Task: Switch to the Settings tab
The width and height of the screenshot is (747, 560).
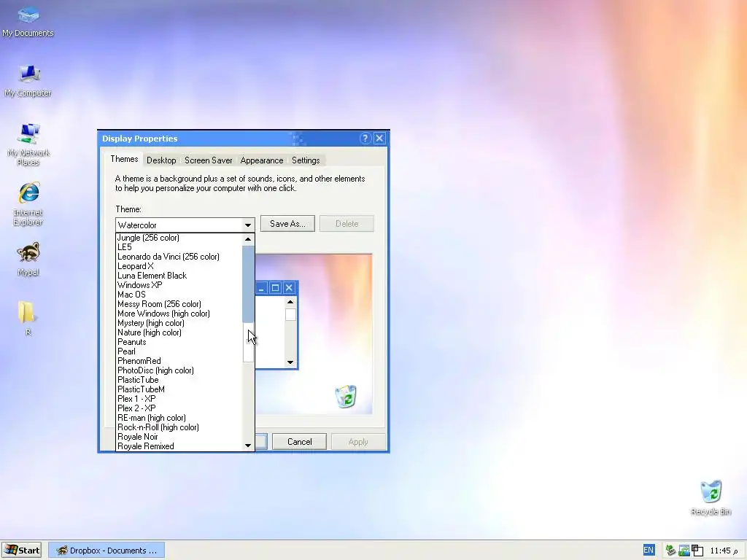Action: (306, 160)
